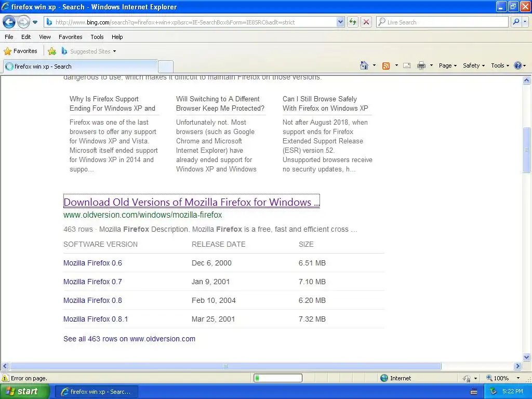Click the Refresh page icon

[x=353, y=22]
